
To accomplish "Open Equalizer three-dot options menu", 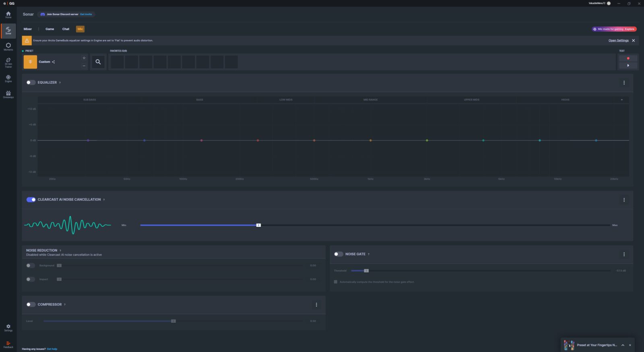I will [624, 83].
